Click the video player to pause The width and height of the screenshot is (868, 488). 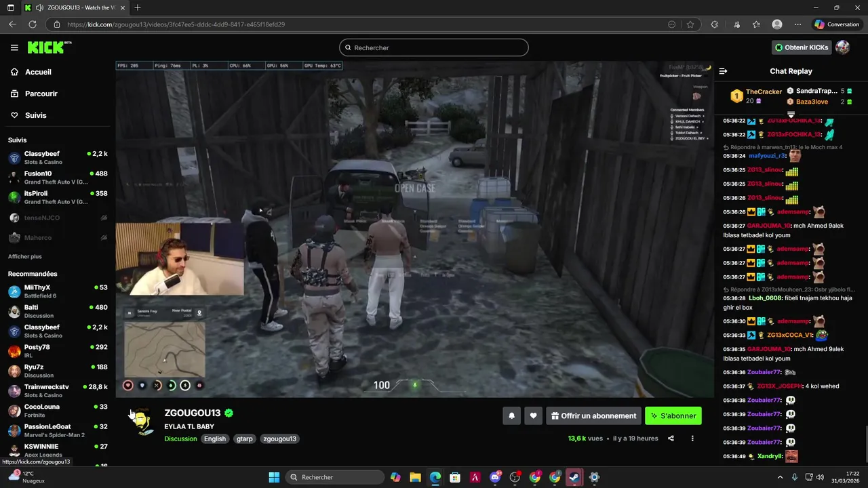414,229
